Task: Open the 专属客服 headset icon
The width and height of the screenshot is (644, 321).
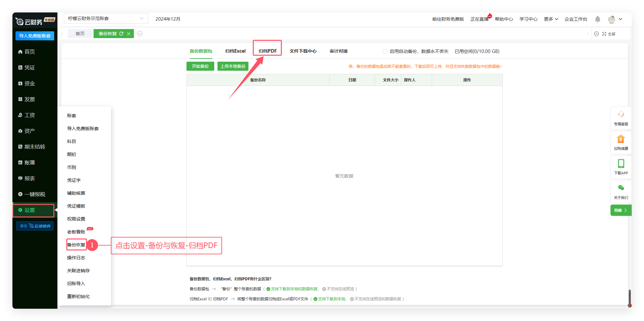Action: click(621, 115)
